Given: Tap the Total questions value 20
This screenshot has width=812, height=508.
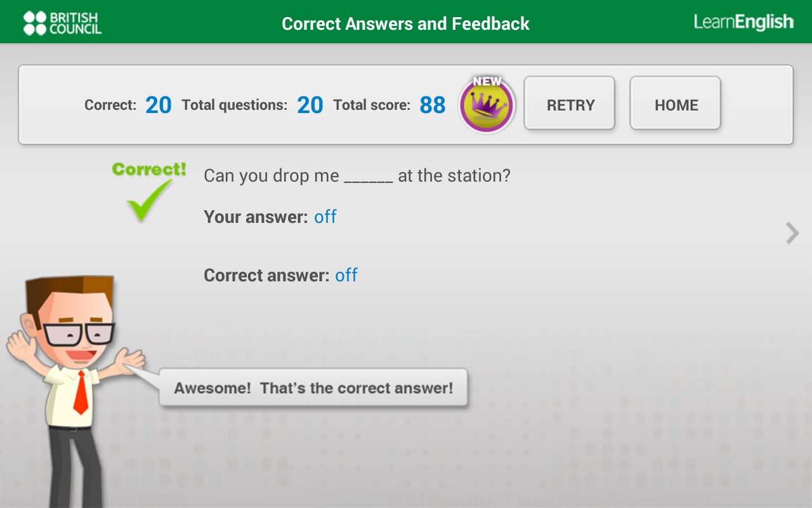Looking at the screenshot, I should click(310, 105).
